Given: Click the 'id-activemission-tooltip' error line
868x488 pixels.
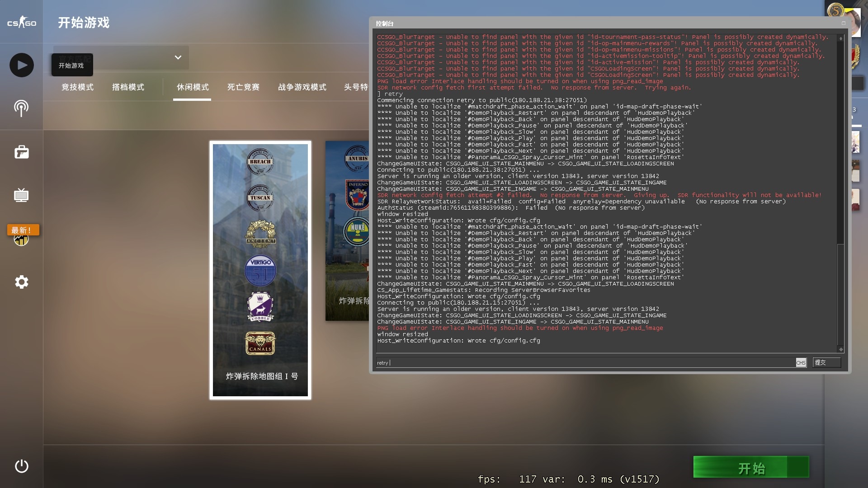Looking at the screenshot, I should (601, 56).
